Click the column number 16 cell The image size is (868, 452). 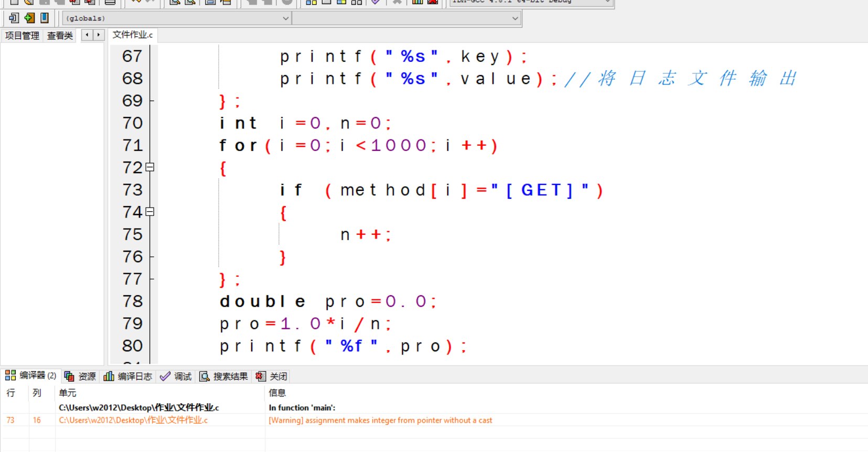37,420
